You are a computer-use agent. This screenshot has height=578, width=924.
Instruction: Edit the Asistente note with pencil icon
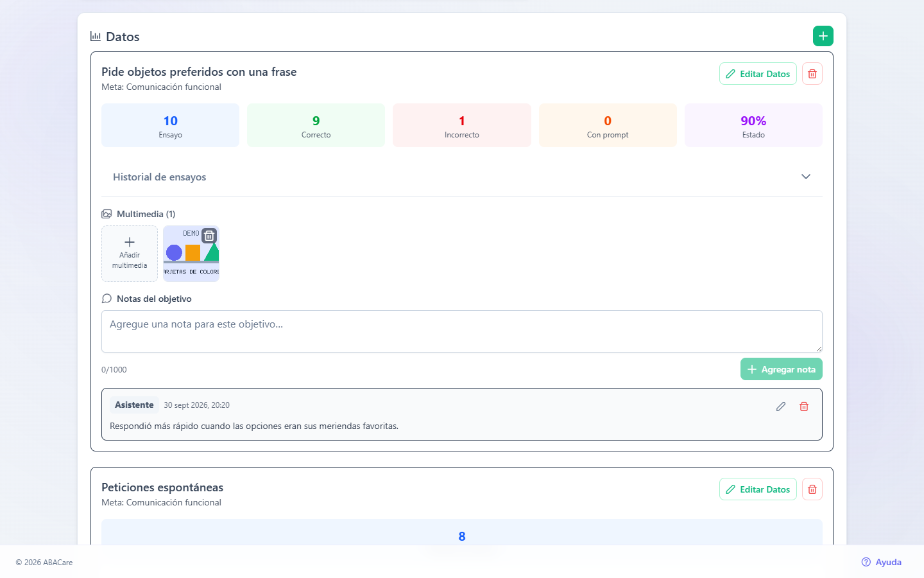pyautogui.click(x=781, y=407)
